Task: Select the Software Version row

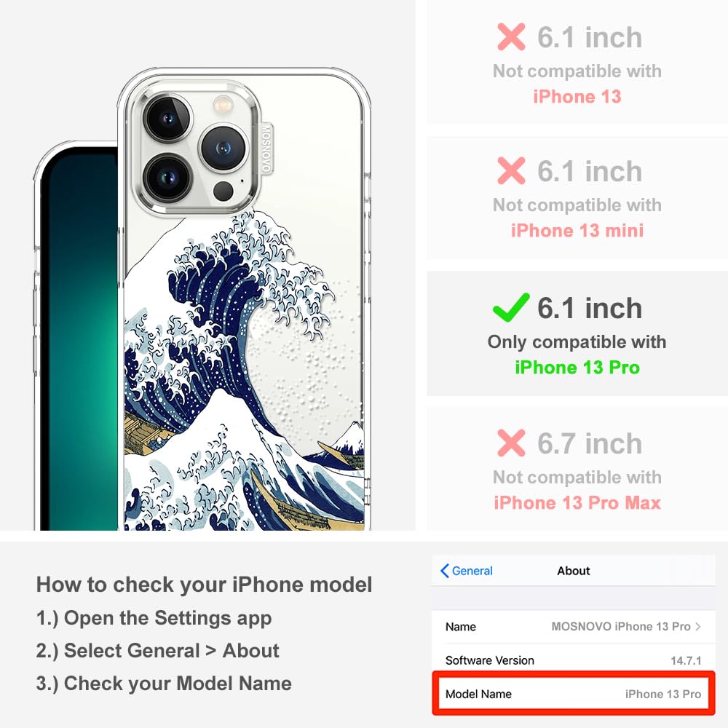Action: 574,660
